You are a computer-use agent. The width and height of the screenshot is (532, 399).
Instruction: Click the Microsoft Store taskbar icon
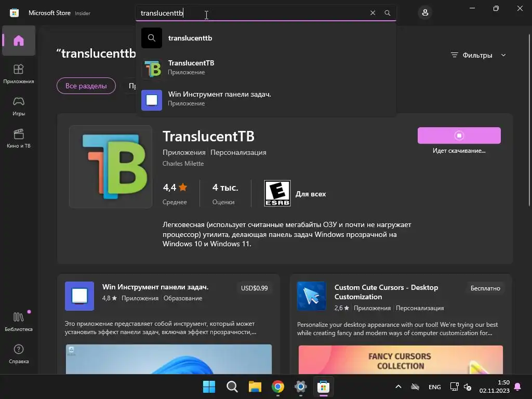(x=323, y=387)
